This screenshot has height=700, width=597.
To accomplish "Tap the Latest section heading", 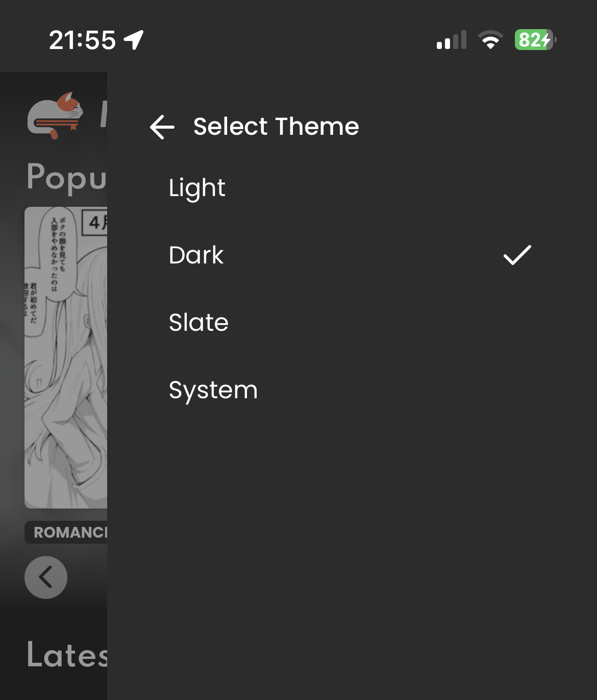I will [x=67, y=655].
